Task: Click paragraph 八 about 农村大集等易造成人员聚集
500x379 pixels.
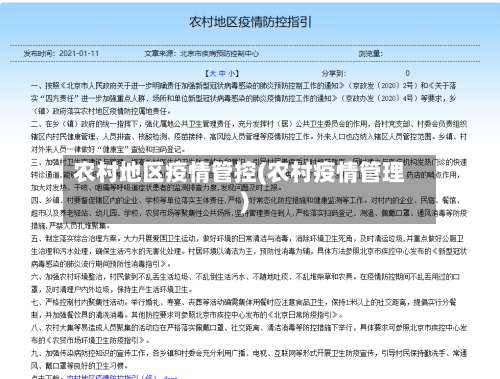Action: point(249,334)
